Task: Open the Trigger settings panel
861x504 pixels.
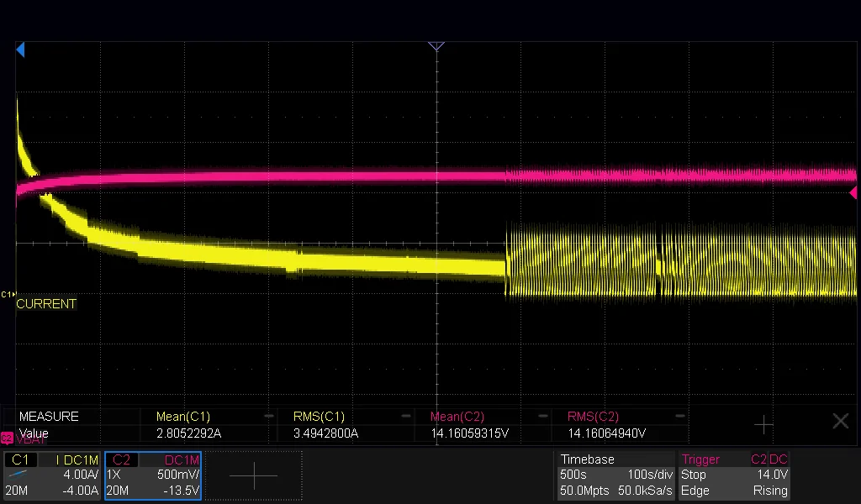Action: (735, 475)
